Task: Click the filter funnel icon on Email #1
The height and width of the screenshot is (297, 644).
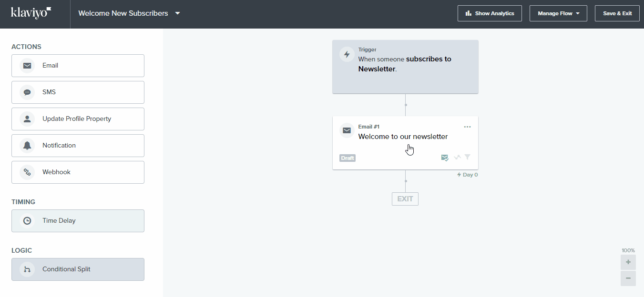Action: (467, 157)
